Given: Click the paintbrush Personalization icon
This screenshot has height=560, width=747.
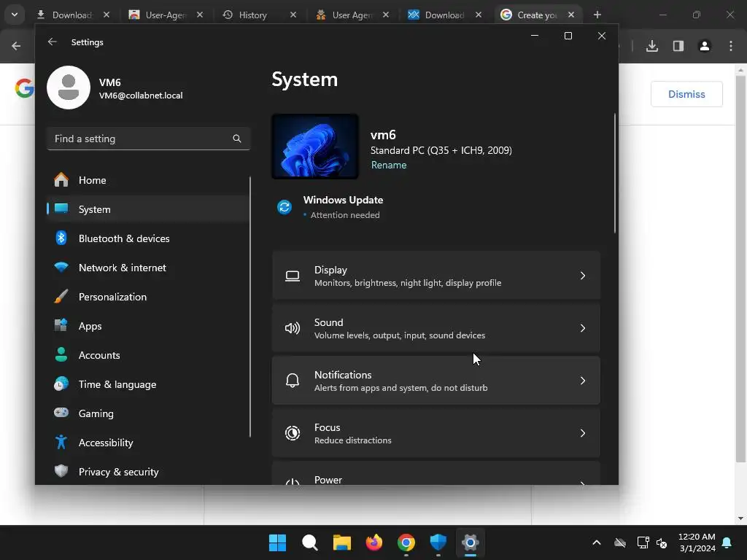Looking at the screenshot, I should point(61,297).
